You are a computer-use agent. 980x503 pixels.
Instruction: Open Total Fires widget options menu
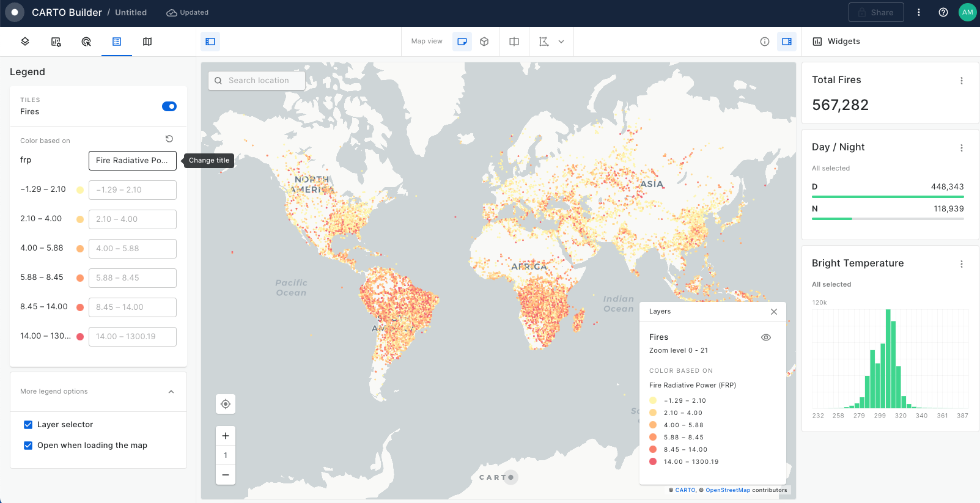point(962,81)
